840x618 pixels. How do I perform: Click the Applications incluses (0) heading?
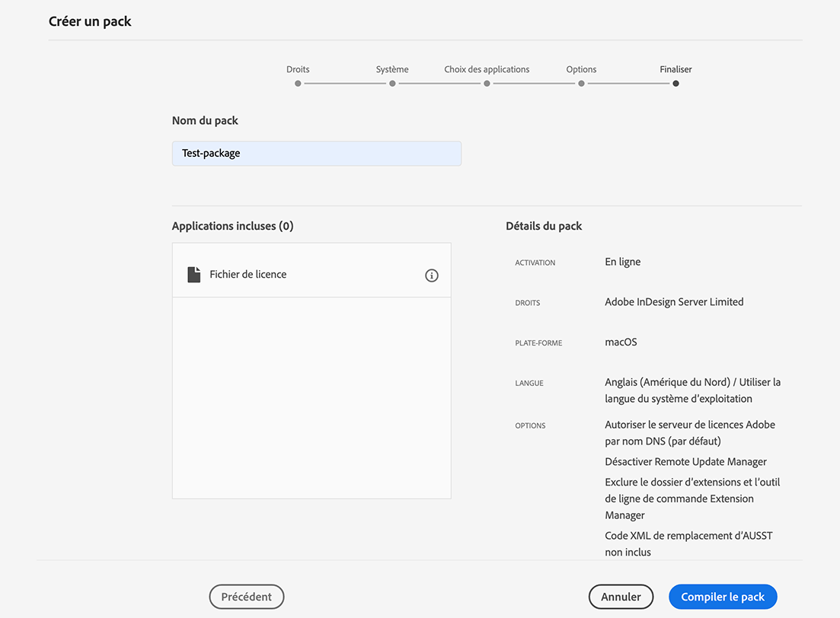tap(232, 226)
